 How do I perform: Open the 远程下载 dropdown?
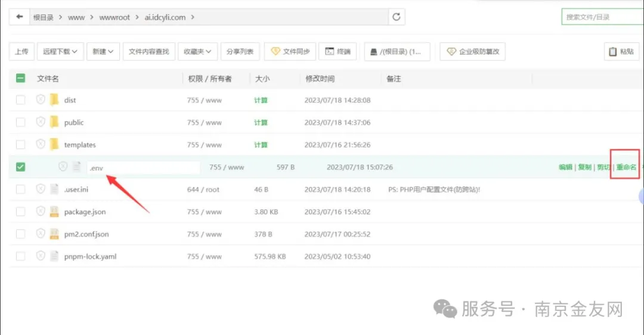pyautogui.click(x=60, y=51)
